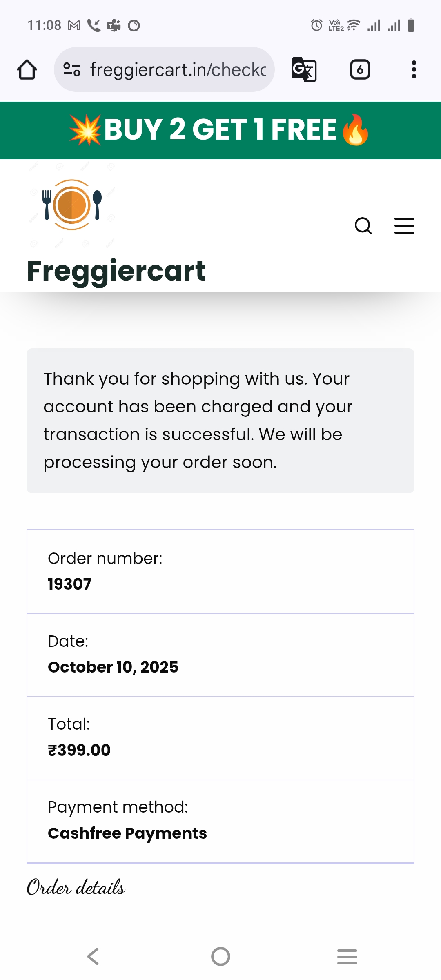This screenshot has height=980, width=441.
Task: Open the tab switcher showing 6 tabs
Action: (x=360, y=69)
